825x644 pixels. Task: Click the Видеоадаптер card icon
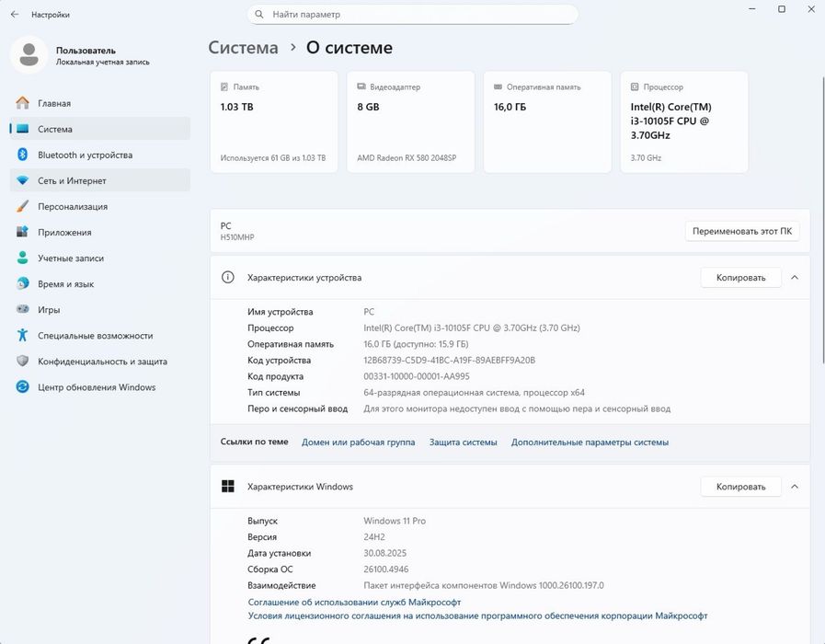[361, 86]
